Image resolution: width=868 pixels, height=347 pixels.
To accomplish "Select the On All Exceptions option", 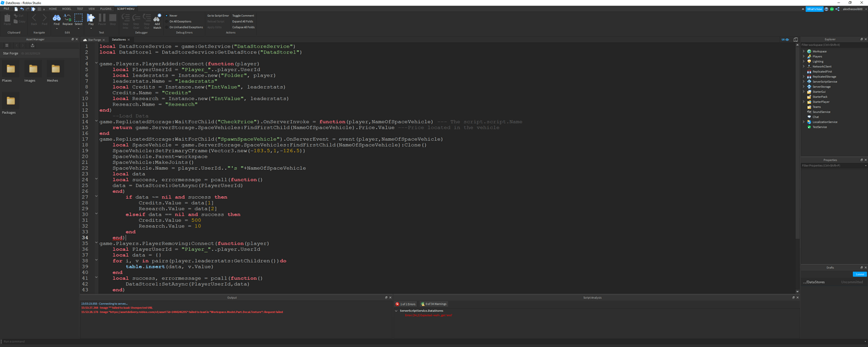I will pos(180,21).
